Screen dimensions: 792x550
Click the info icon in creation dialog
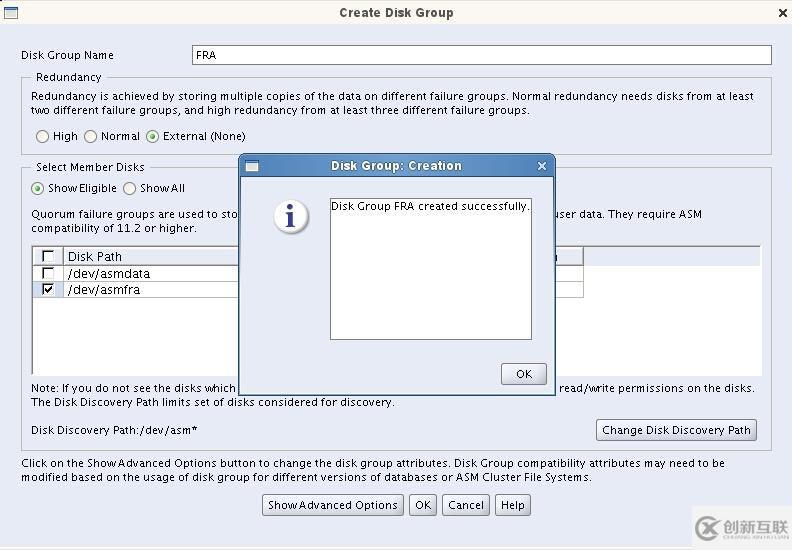[x=291, y=217]
